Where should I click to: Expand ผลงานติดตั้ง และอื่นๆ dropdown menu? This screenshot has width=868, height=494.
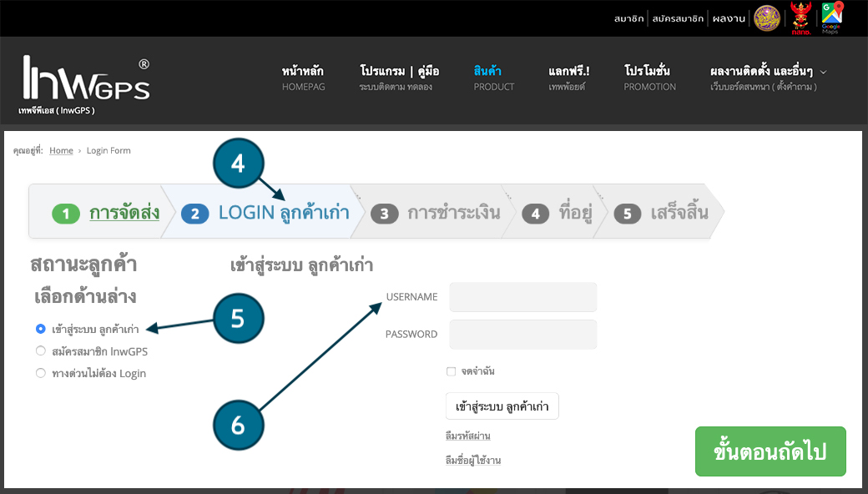point(768,78)
